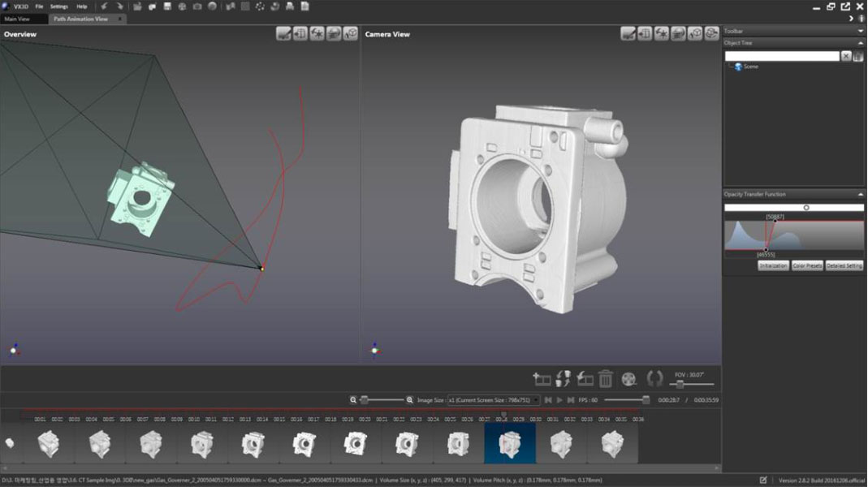Switch to the Main View tab

point(17,19)
